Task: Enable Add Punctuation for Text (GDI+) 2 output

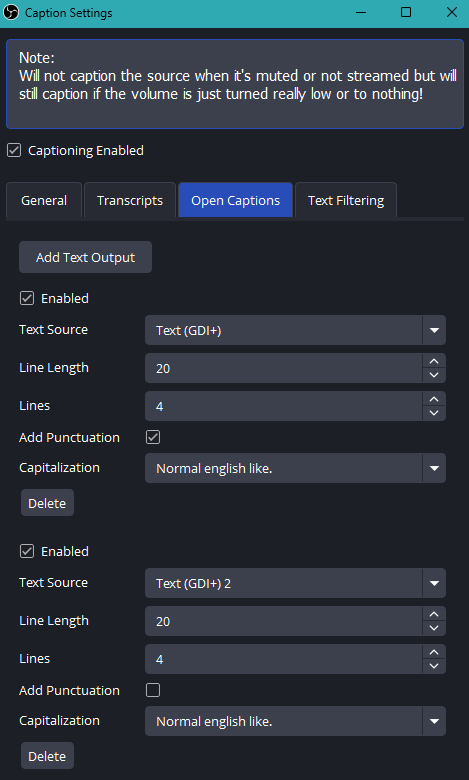Action: point(153,690)
